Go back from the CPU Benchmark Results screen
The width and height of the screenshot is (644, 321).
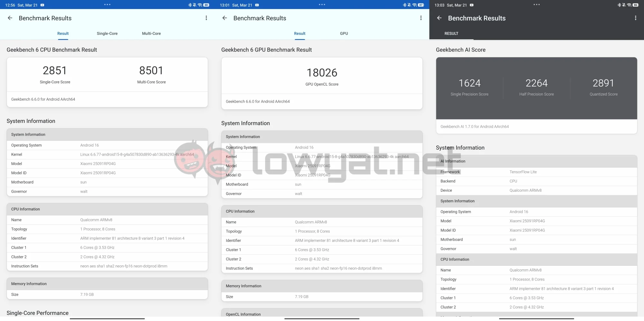click(x=10, y=18)
